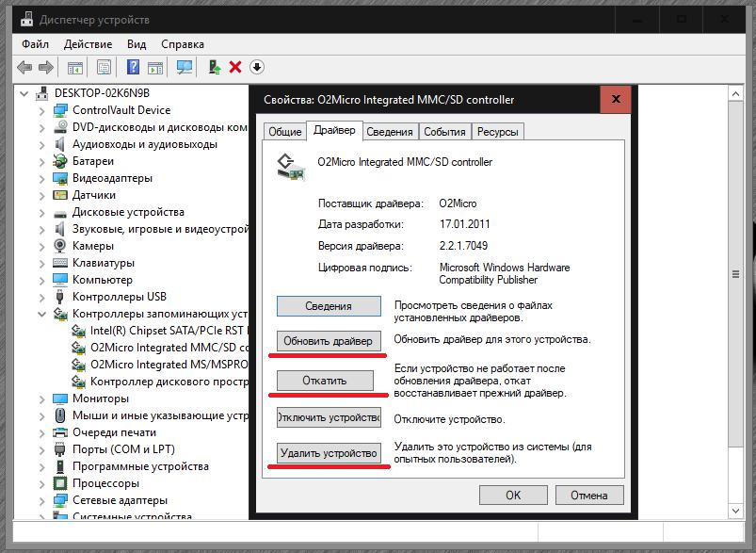
Task: Click the vertical scrollbar thumb
Action: pos(735,274)
